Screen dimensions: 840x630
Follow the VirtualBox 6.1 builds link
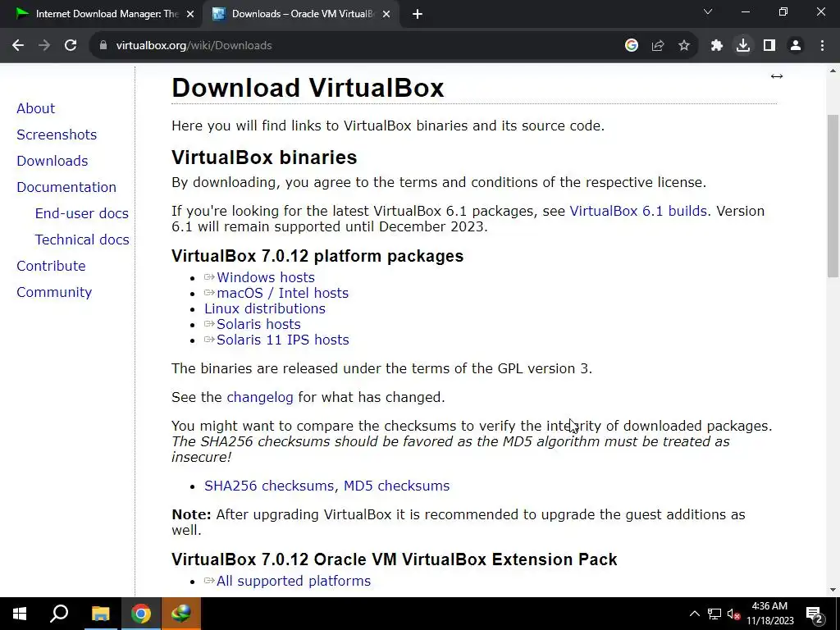[638, 211]
